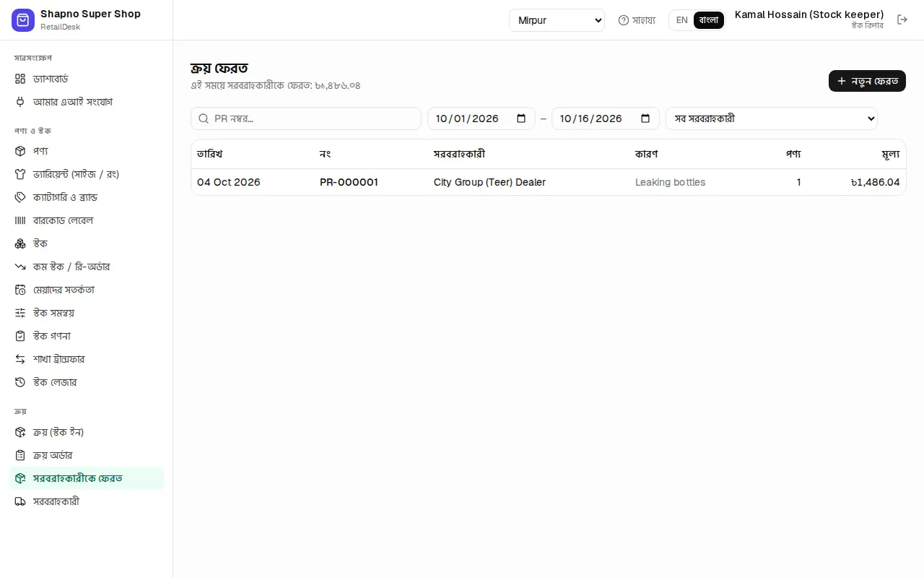Click the স্টক boxes icon
Screen dimensions: 924x578
pos(20,243)
